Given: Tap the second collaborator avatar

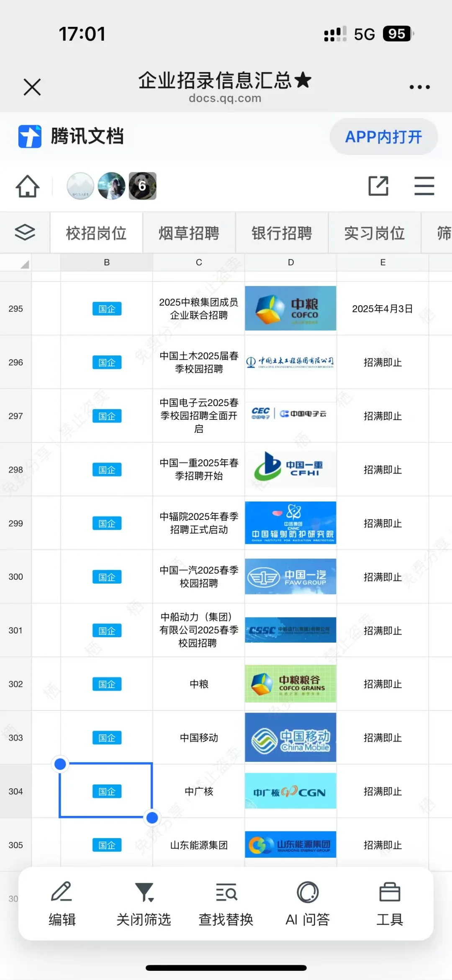Looking at the screenshot, I should point(111,186).
